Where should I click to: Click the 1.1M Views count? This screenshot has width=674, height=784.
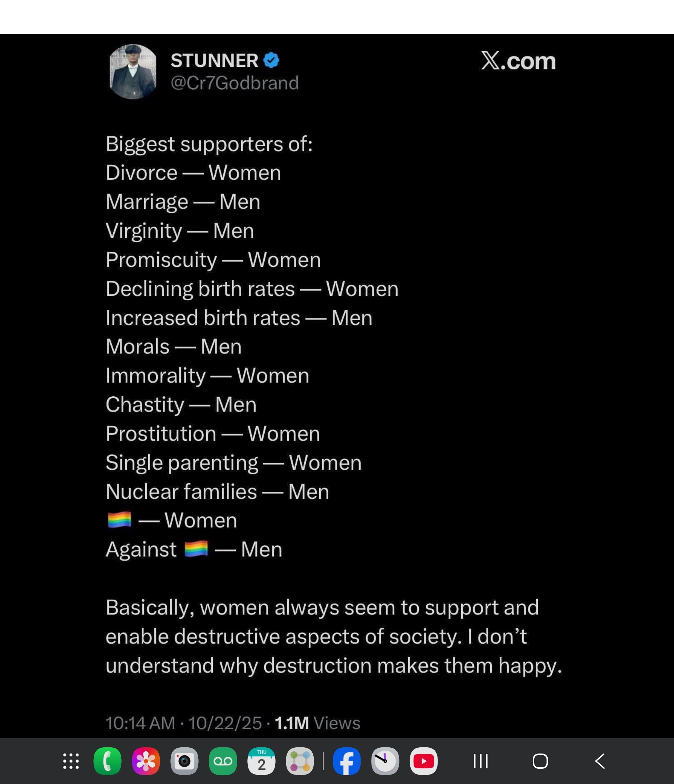tap(317, 723)
